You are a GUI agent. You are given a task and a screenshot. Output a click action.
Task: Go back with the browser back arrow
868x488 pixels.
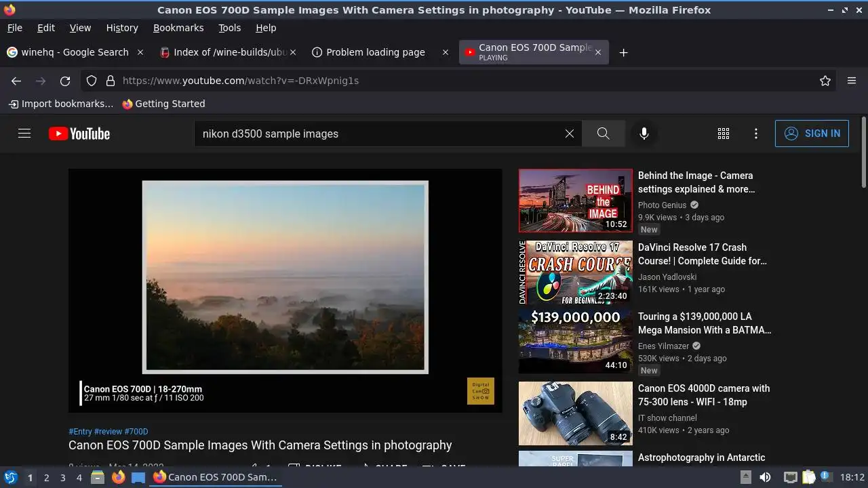click(x=16, y=81)
